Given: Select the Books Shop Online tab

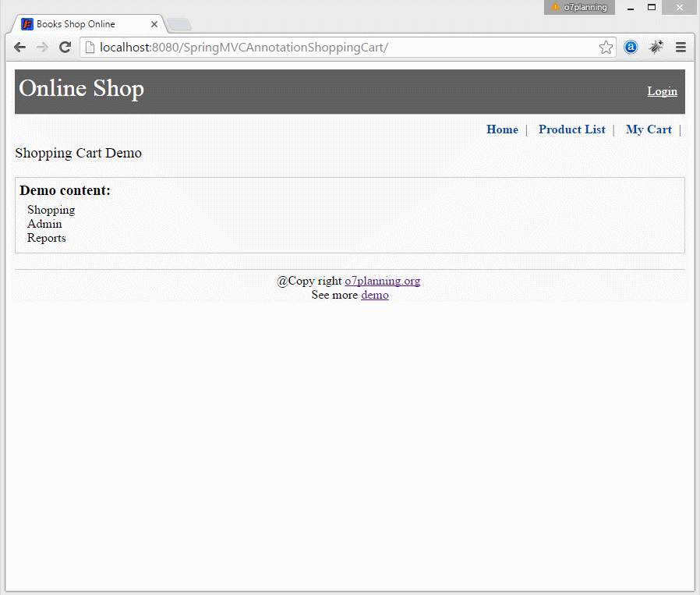Looking at the screenshot, I should 76,24.
